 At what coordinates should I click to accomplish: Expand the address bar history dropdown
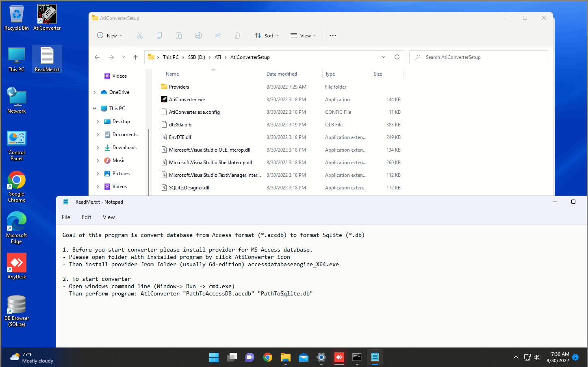[384, 57]
